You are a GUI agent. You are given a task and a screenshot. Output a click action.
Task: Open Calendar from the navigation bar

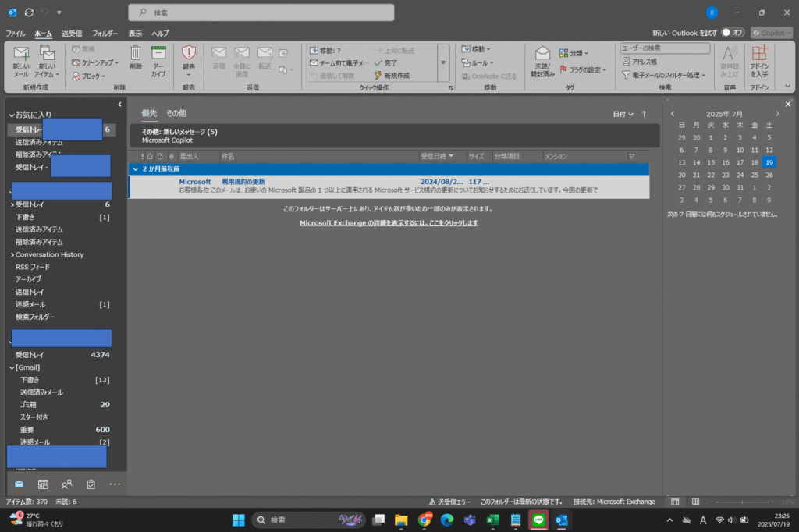click(x=44, y=484)
